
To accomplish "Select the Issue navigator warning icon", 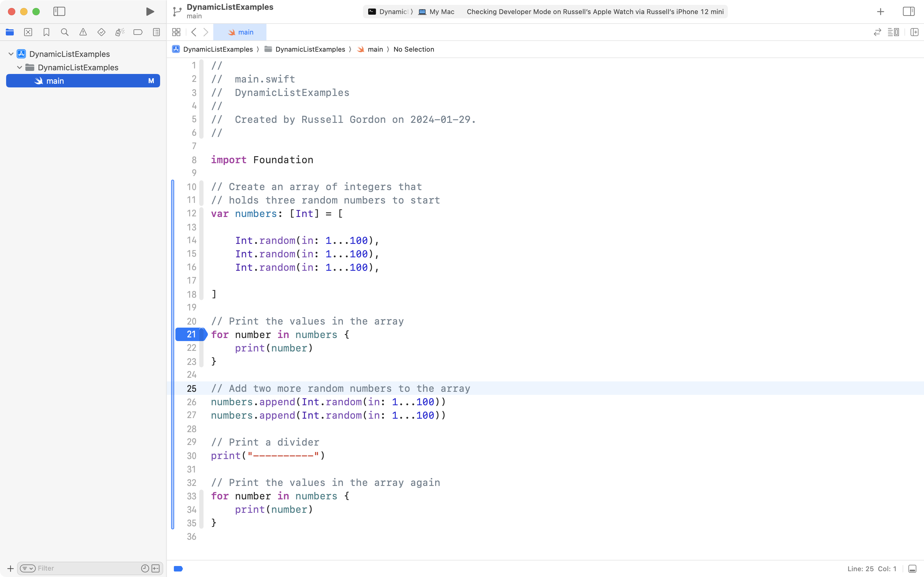I will coord(83,32).
